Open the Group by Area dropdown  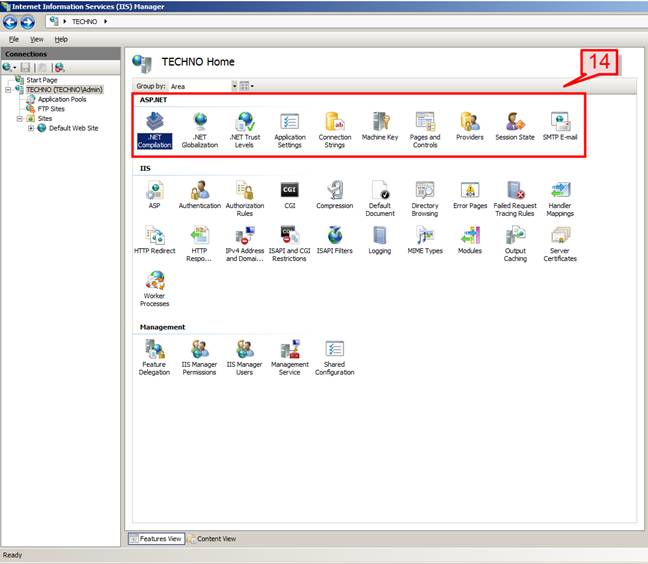click(x=234, y=87)
